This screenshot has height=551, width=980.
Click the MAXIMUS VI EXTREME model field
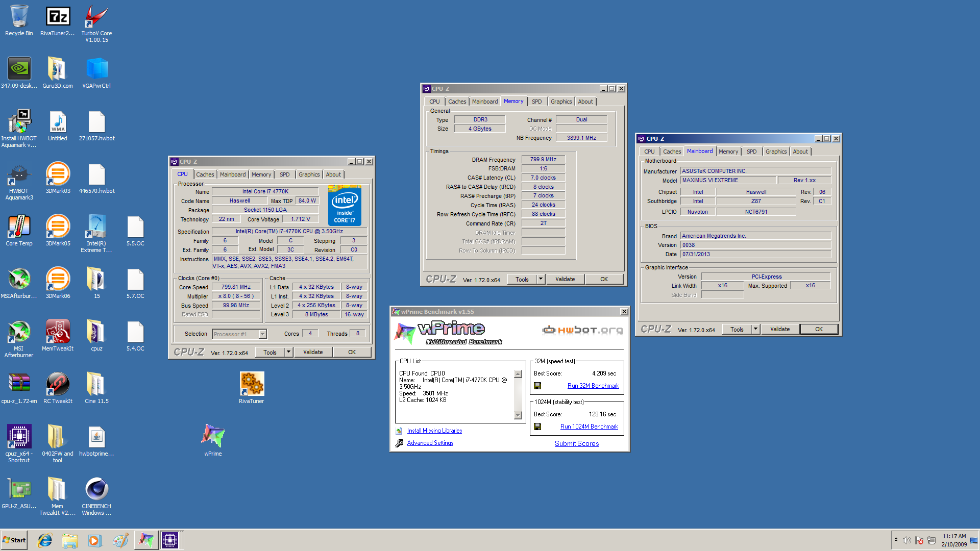click(728, 180)
